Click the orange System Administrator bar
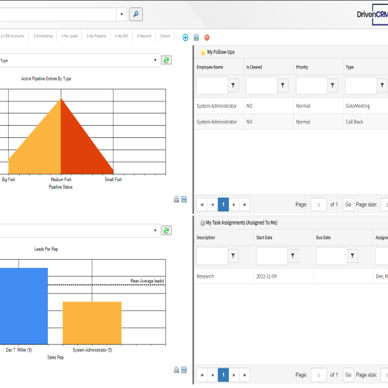The height and width of the screenshot is (388, 388). tap(92, 323)
